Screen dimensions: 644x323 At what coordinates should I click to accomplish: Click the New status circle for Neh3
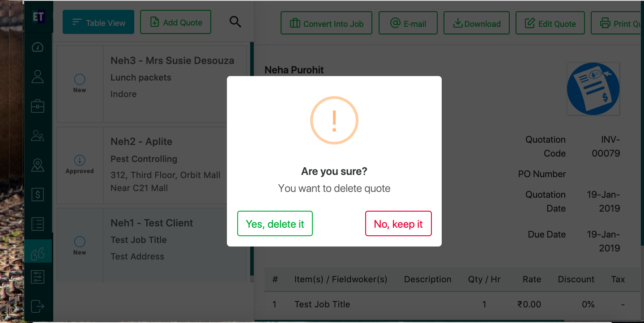[x=80, y=80]
